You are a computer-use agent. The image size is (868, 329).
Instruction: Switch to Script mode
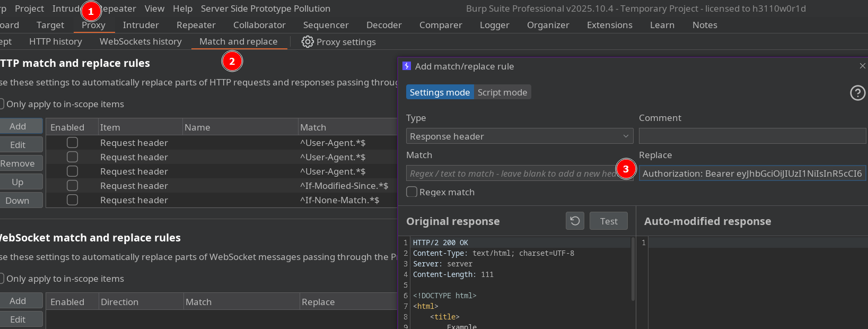pos(502,92)
